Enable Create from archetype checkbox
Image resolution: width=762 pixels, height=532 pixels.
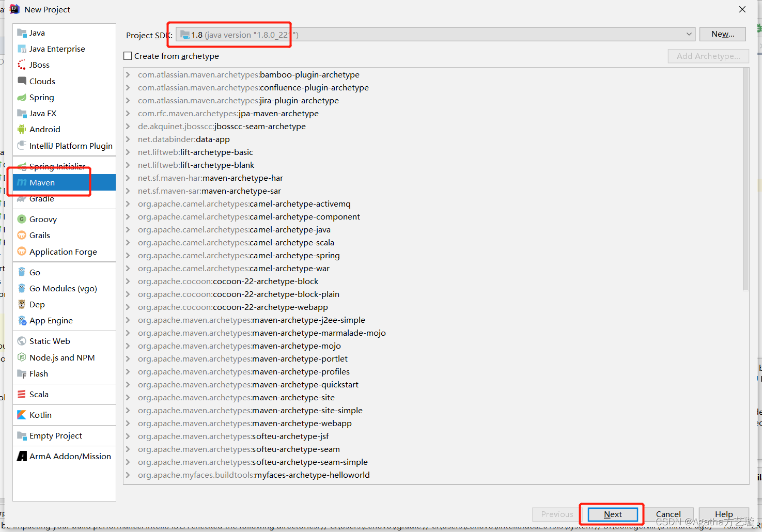pos(128,56)
